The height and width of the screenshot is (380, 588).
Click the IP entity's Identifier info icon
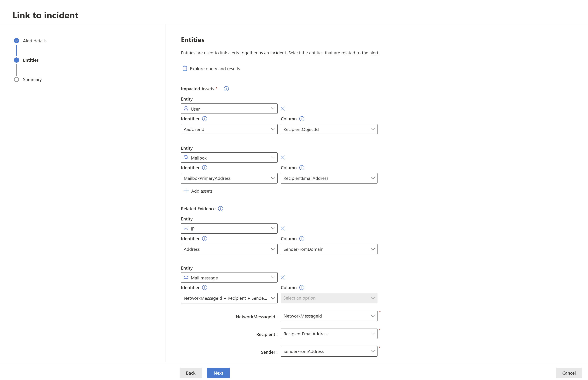[x=205, y=239]
